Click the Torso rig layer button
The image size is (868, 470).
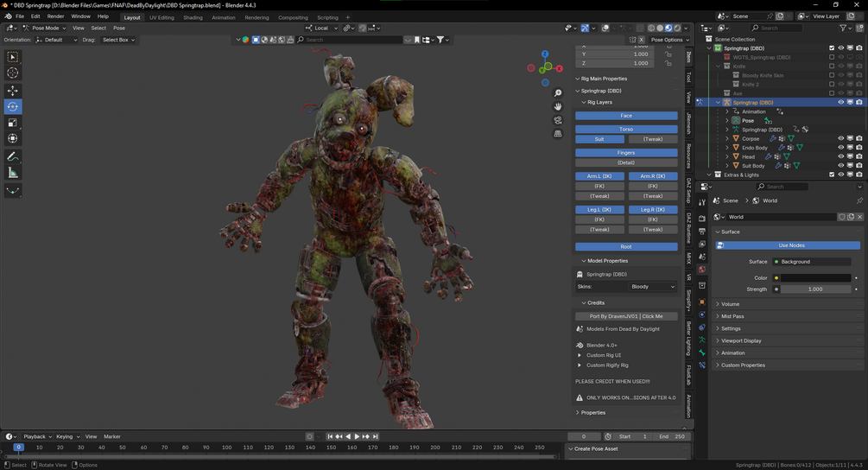(626, 129)
